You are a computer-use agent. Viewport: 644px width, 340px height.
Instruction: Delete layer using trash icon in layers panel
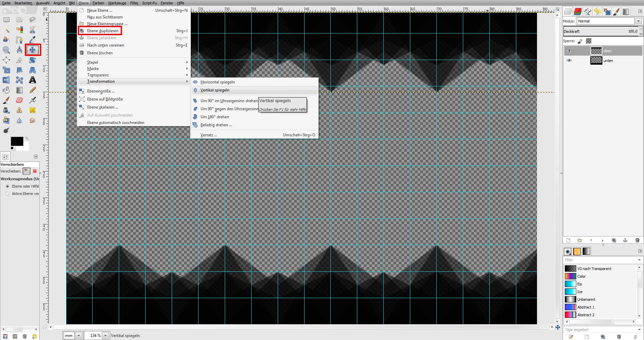pos(637,240)
